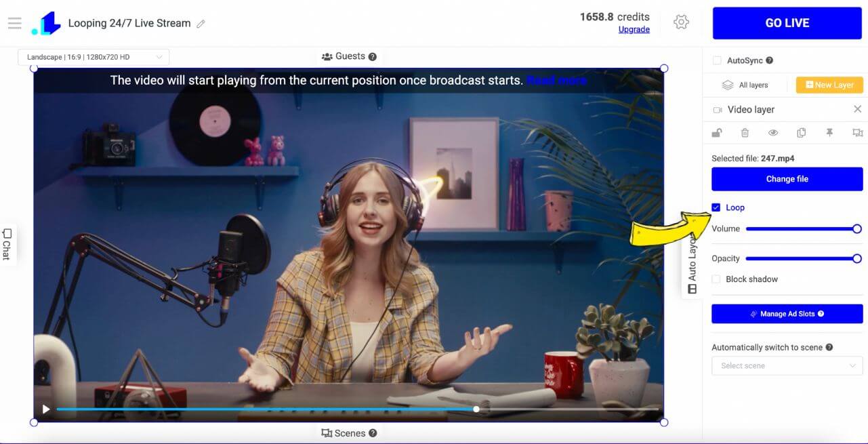Click the screens icon in layer toolbar
Image resolution: width=868 pixels, height=444 pixels.
point(857,133)
